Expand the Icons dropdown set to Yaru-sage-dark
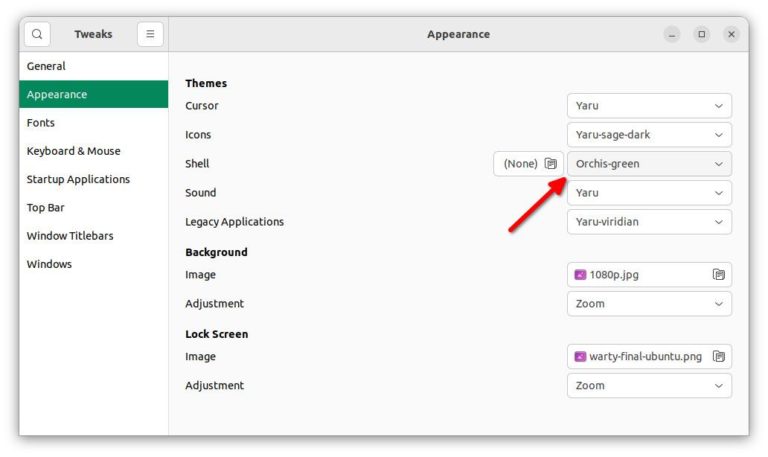This screenshot has width=768, height=457. tap(649, 135)
